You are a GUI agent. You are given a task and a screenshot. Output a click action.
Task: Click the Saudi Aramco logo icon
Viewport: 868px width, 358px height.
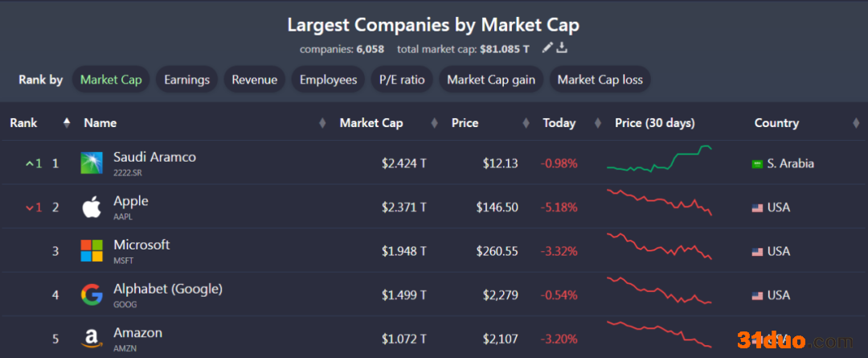pos(92,163)
